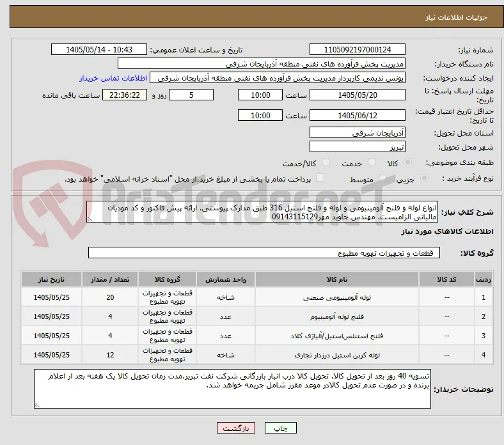Viewport: 504px width, 445px height.
Task: Select the متوسط purchase type radio
Action: click(x=382, y=178)
